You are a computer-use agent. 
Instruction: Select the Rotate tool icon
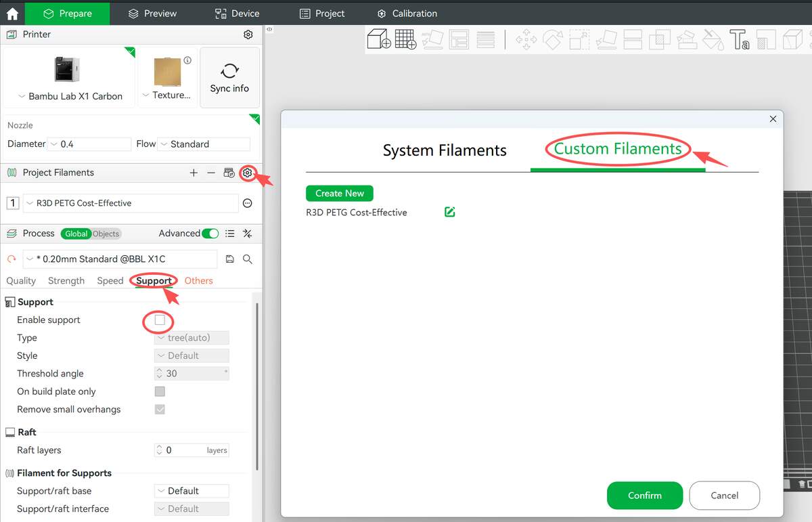click(x=553, y=39)
